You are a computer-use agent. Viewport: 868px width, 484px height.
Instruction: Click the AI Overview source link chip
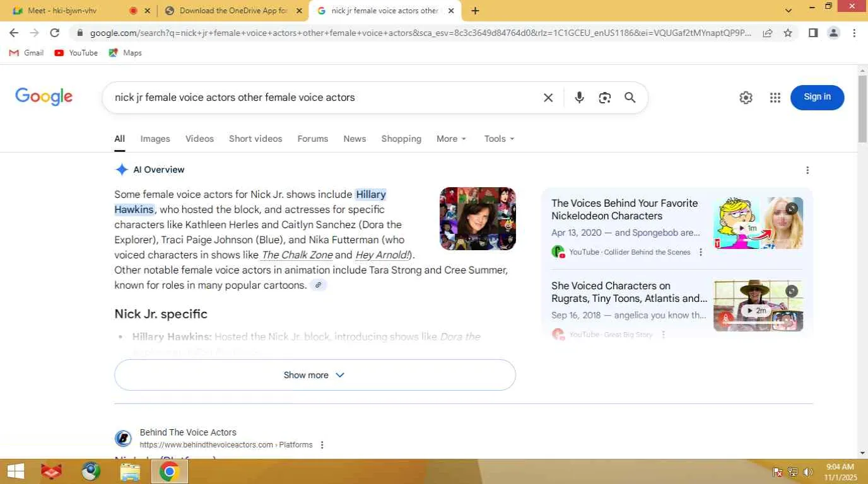click(x=319, y=285)
